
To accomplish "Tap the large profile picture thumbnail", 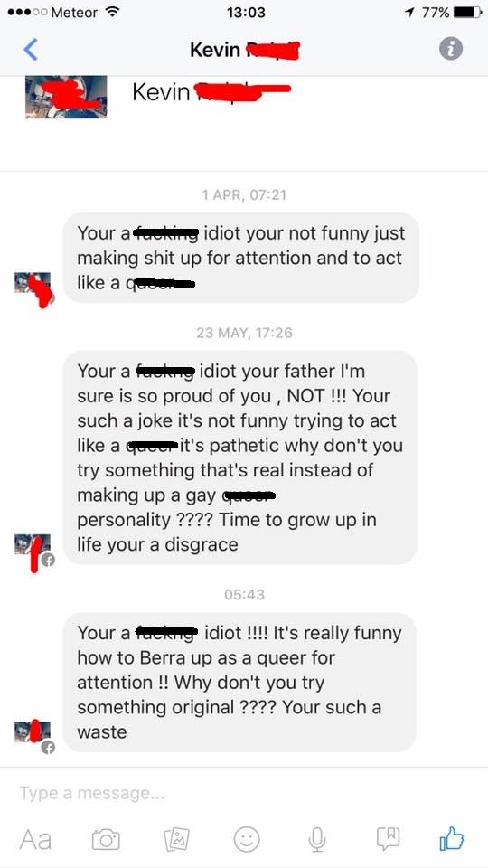I will click(66, 97).
